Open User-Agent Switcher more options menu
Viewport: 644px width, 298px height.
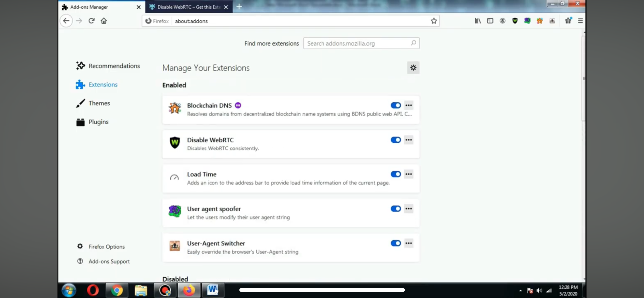pyautogui.click(x=409, y=243)
